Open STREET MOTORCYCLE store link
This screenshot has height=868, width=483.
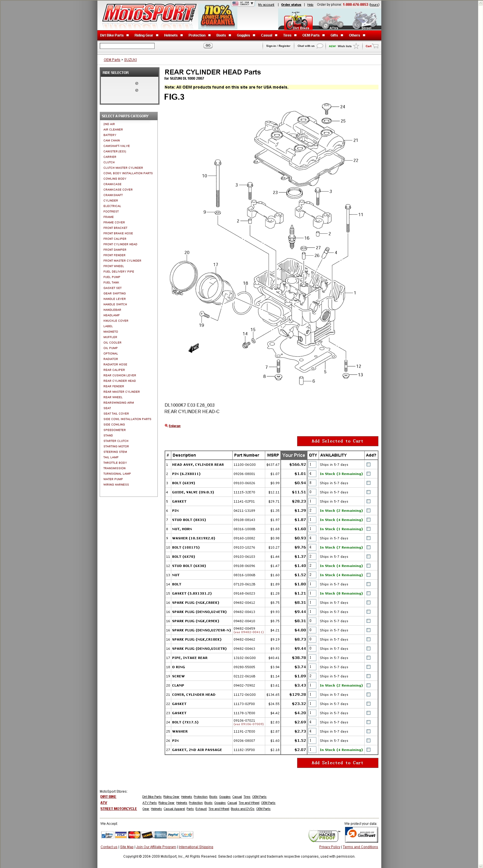tap(119, 809)
